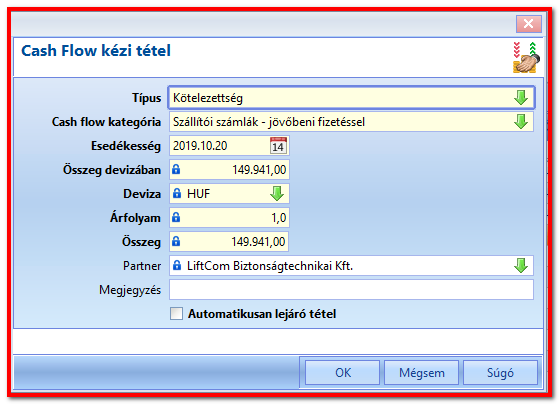
Task: Click the Árfolyam value 1,0 field
Action: [229, 218]
